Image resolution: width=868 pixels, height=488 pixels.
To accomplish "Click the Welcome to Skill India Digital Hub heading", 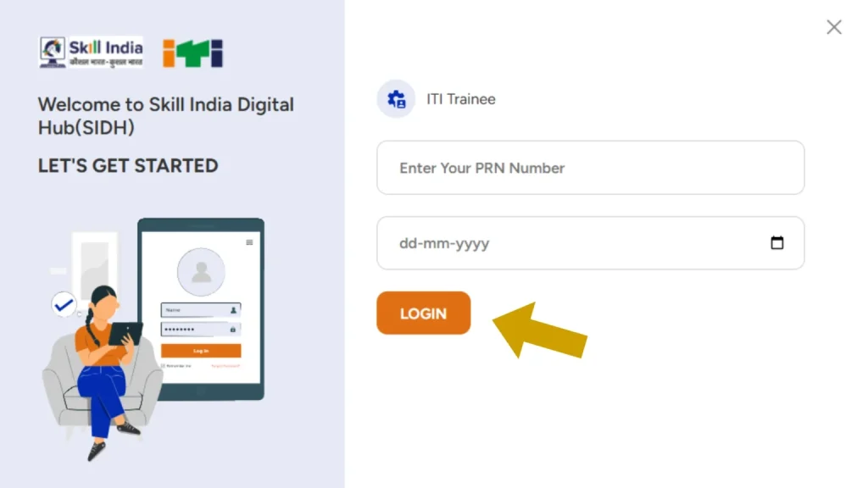I will click(x=165, y=115).
